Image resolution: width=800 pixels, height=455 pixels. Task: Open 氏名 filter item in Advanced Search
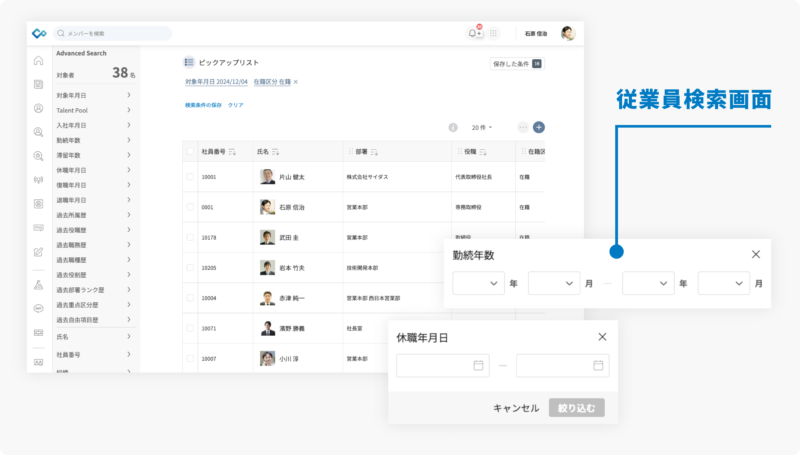tap(93, 337)
